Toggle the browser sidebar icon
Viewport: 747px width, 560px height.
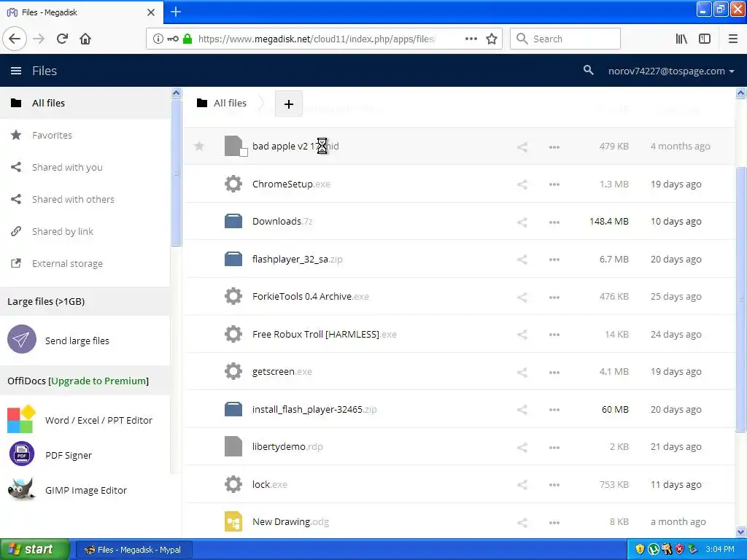[x=705, y=39]
